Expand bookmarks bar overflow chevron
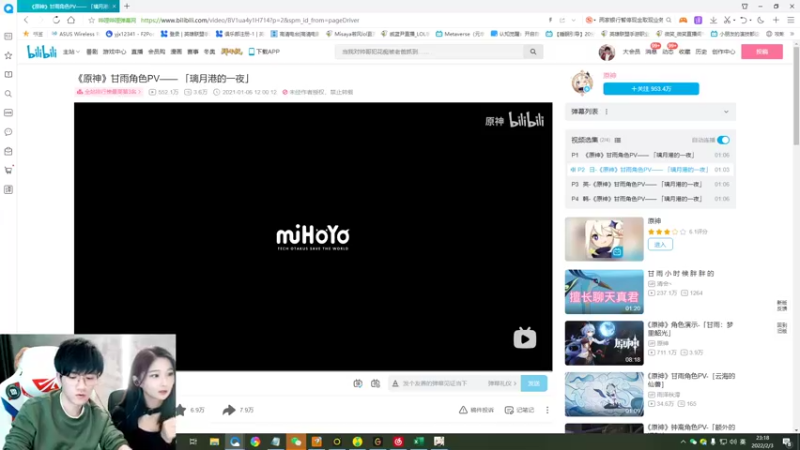The height and width of the screenshot is (450, 800). pyautogui.click(x=792, y=34)
